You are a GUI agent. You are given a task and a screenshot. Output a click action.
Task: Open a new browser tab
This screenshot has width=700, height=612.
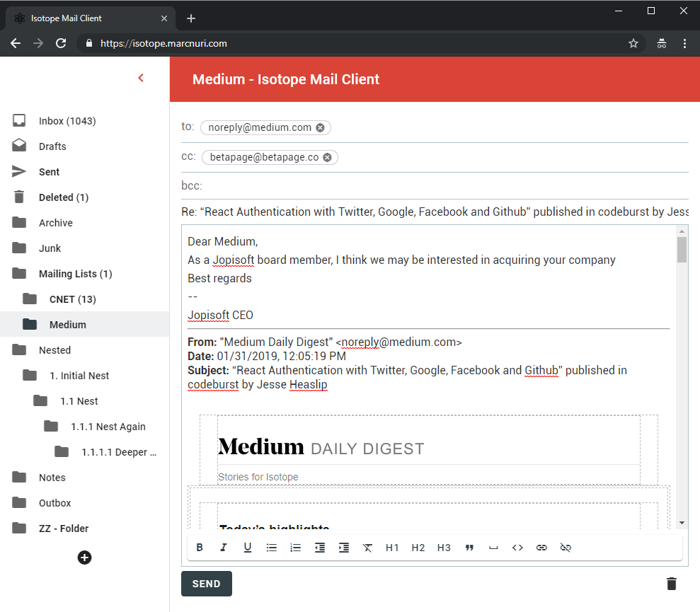point(191,18)
